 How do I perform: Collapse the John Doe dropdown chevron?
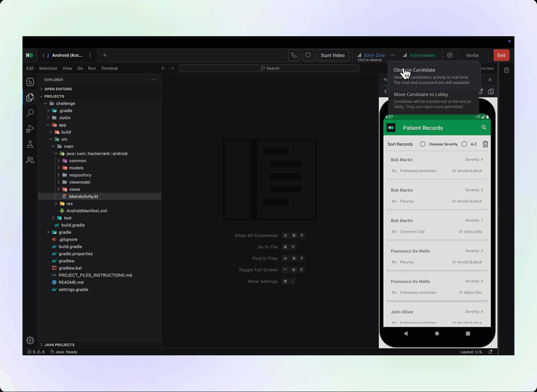[393, 55]
